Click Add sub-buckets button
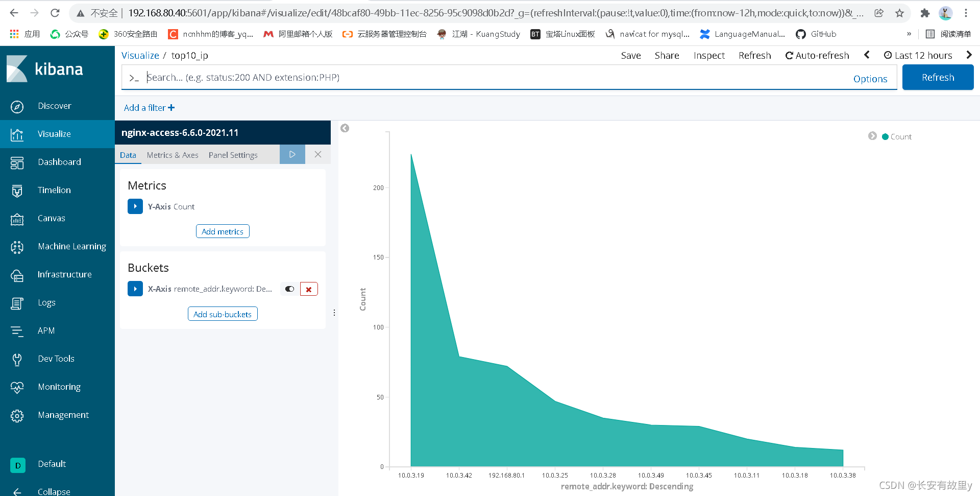 [x=223, y=314]
